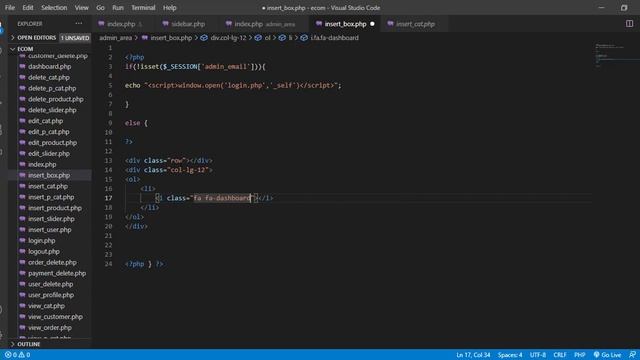The height and width of the screenshot is (360, 640).
Task: Open insert_product.php file
Action: click(55, 208)
